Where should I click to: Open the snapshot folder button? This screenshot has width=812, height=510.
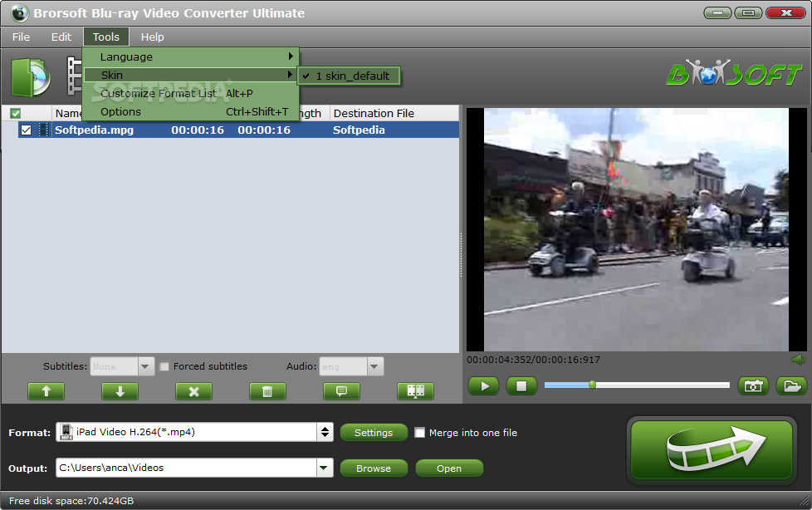[792, 386]
